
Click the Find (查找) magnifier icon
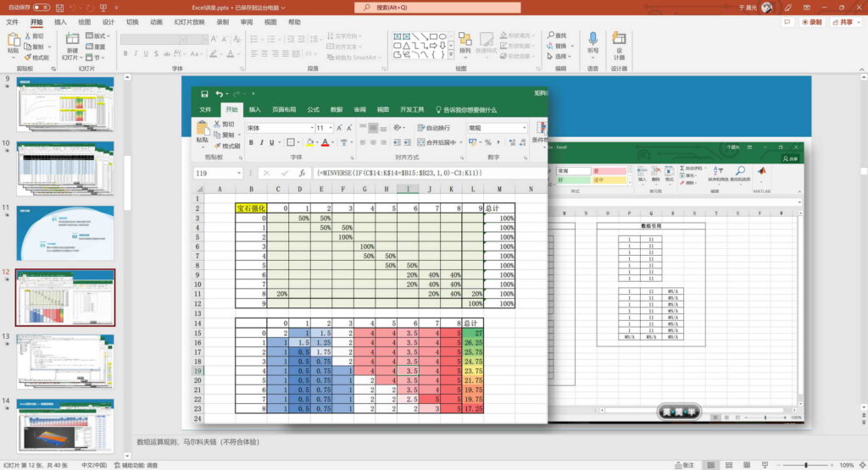(549, 36)
